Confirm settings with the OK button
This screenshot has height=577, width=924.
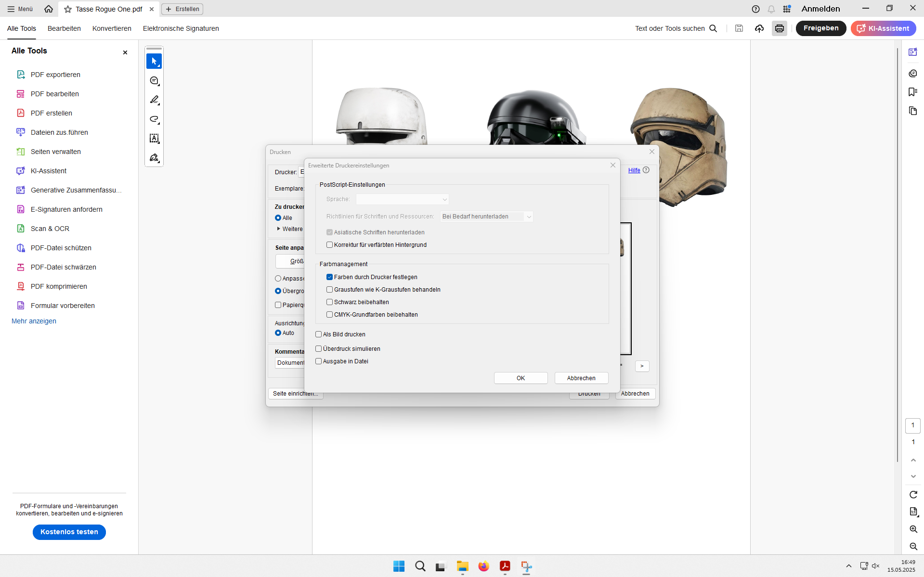point(521,378)
